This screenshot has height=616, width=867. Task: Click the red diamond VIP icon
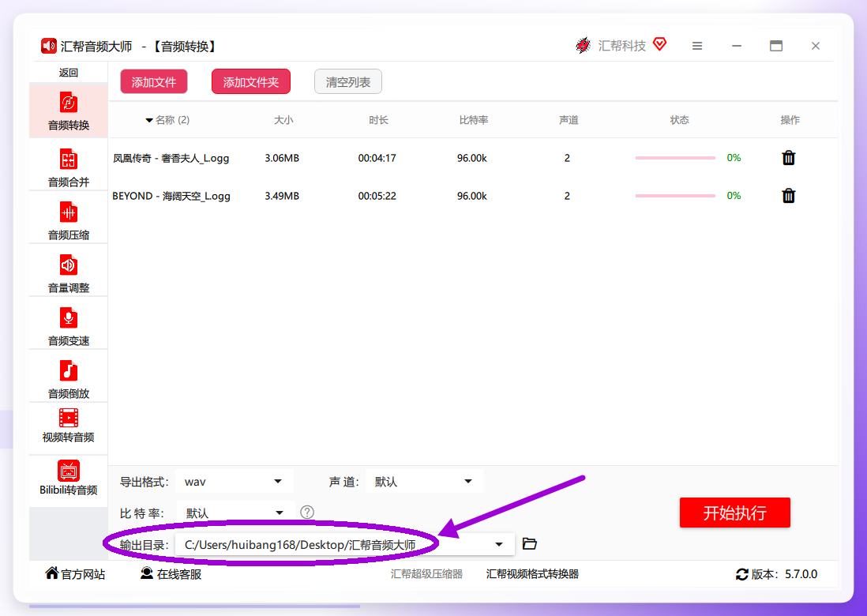(x=659, y=43)
